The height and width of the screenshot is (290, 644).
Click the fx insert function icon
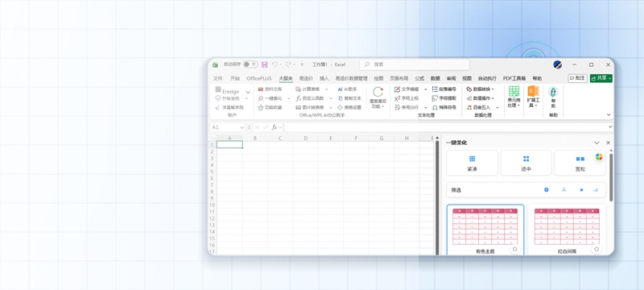(275, 127)
